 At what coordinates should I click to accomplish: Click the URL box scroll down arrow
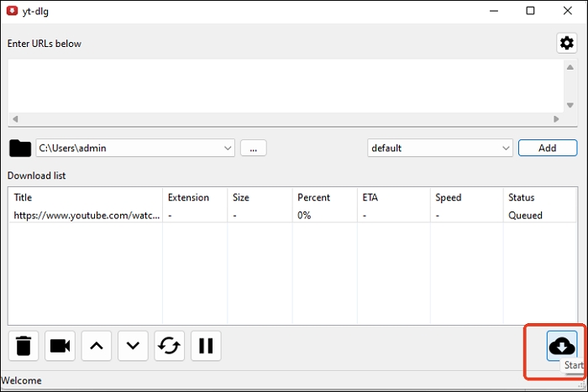pyautogui.click(x=570, y=105)
